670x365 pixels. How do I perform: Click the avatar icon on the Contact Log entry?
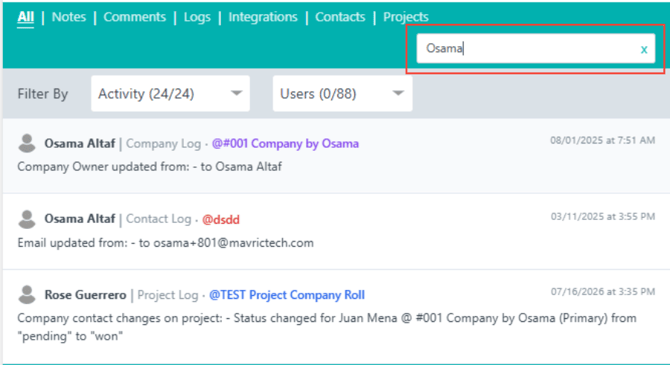coord(27,219)
